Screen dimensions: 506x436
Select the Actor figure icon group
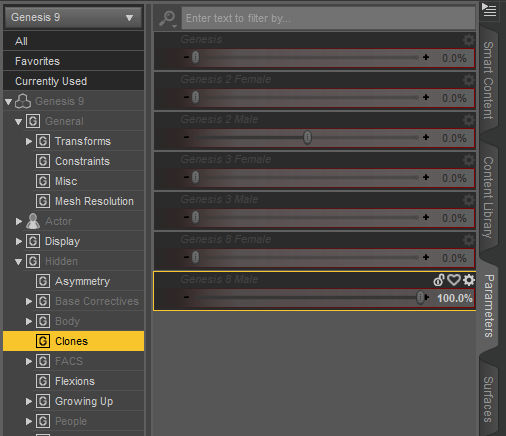click(33, 221)
